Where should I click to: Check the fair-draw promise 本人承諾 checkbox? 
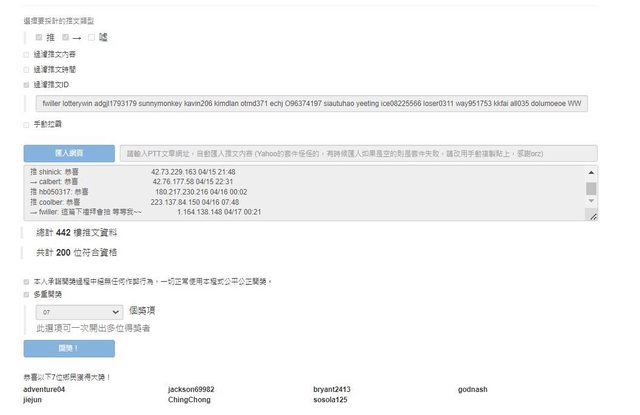point(27,281)
